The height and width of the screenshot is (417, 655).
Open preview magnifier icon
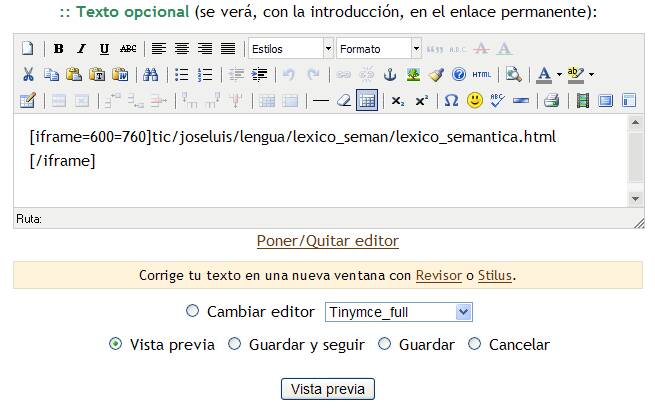[513, 75]
